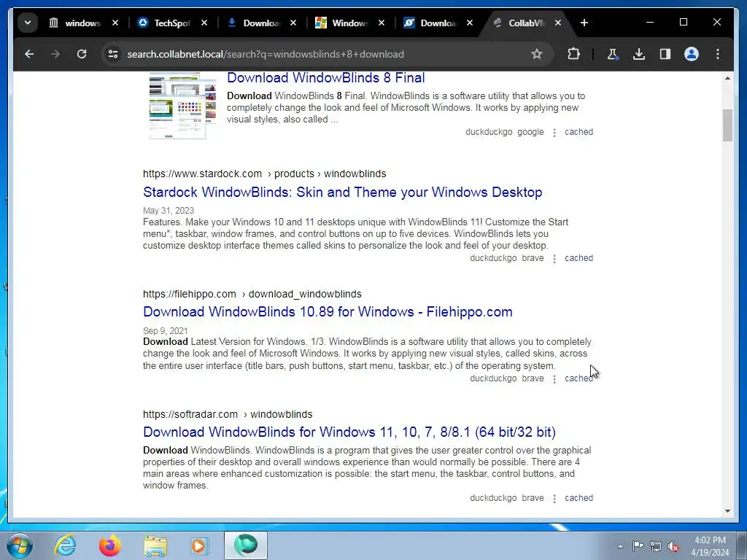Launch Firefox from the taskbar
The height and width of the screenshot is (560, 747).
110,545
